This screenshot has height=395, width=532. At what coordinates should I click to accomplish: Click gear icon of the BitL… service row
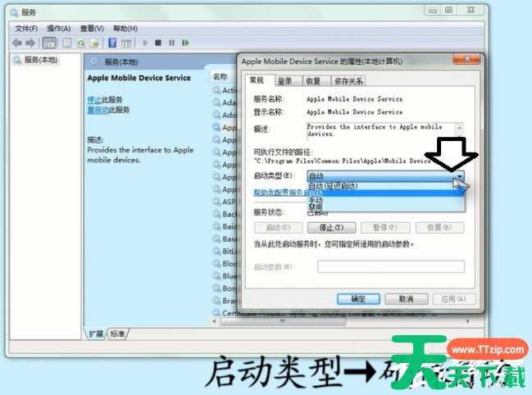point(216,252)
